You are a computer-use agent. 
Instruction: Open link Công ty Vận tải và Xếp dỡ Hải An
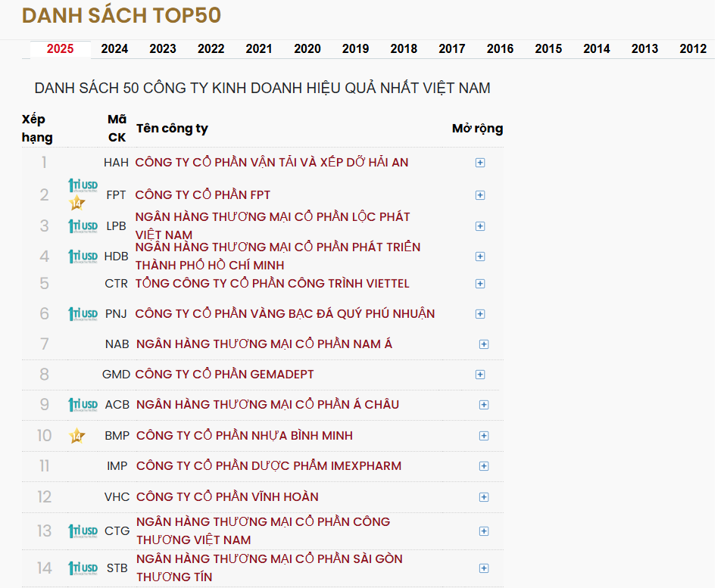point(272,162)
